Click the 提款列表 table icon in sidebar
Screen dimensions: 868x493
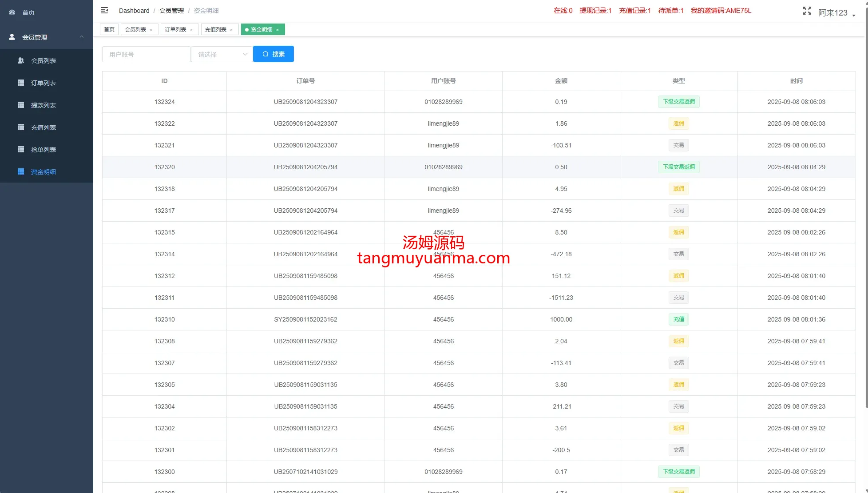(x=21, y=105)
